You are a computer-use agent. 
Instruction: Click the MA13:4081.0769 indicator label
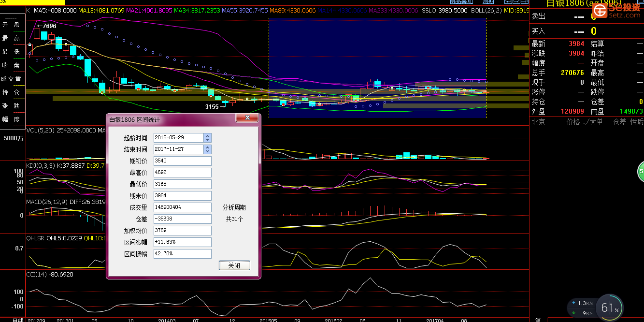click(x=101, y=10)
